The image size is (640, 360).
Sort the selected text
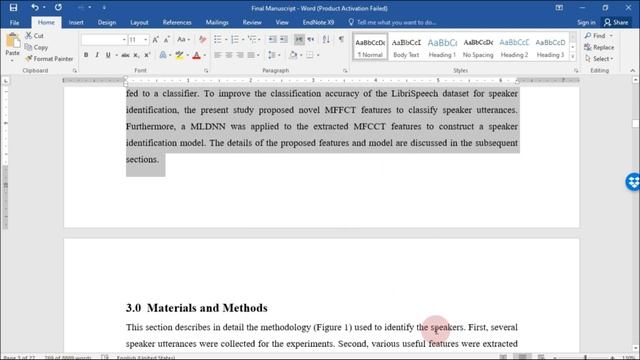coord(326,40)
